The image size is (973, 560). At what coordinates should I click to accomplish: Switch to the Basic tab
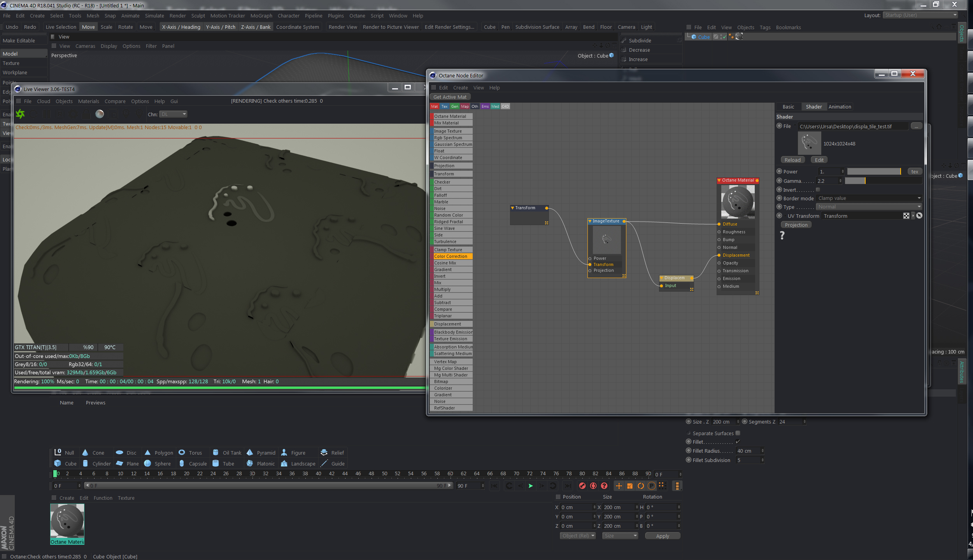[788, 107]
